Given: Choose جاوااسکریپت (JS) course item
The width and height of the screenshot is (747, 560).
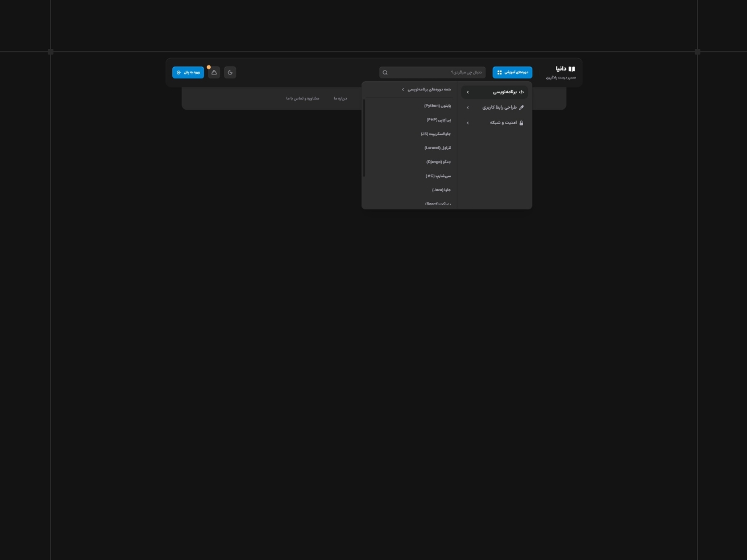Looking at the screenshot, I should [435, 134].
